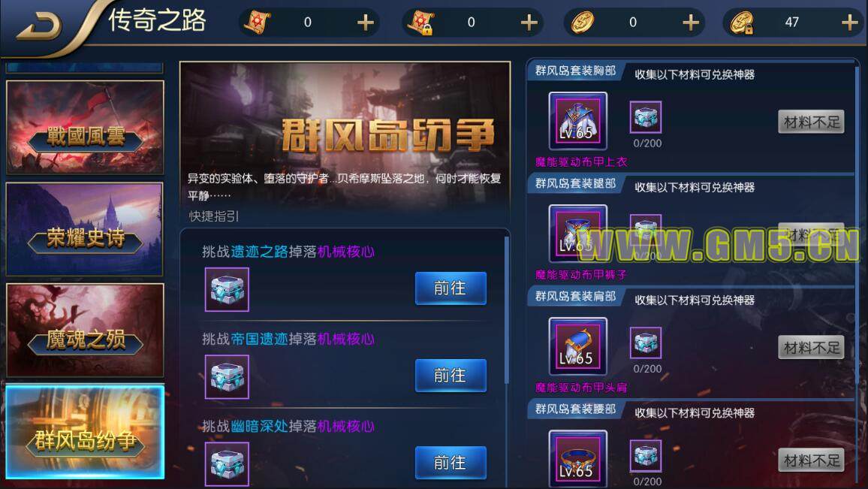Click the quick guide list scrollbar
Image resolution: width=868 pixels, height=489 pixels.
(507, 310)
